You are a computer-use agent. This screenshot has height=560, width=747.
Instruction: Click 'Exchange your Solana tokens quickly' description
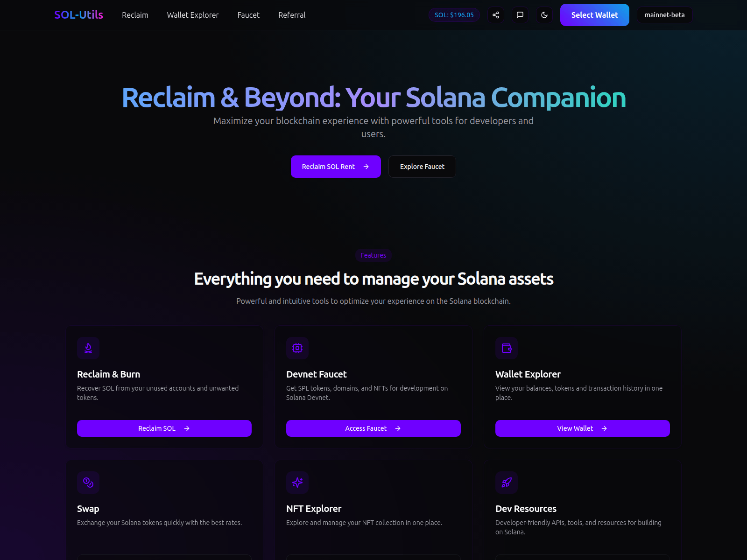click(x=159, y=523)
